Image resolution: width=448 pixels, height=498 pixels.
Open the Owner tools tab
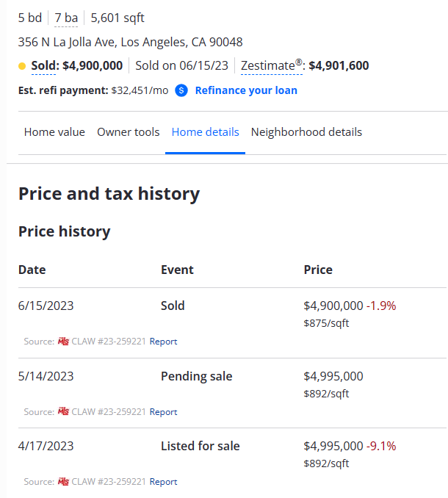(x=128, y=132)
